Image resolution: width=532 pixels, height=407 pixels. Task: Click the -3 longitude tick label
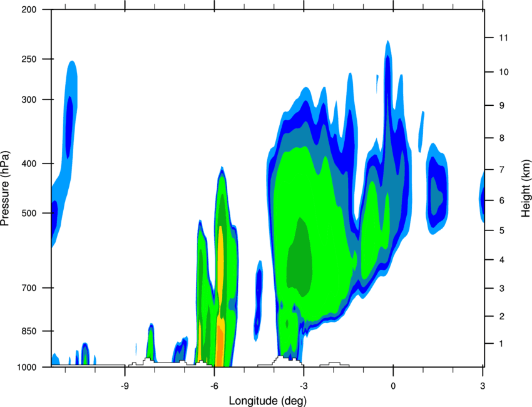click(x=304, y=386)
